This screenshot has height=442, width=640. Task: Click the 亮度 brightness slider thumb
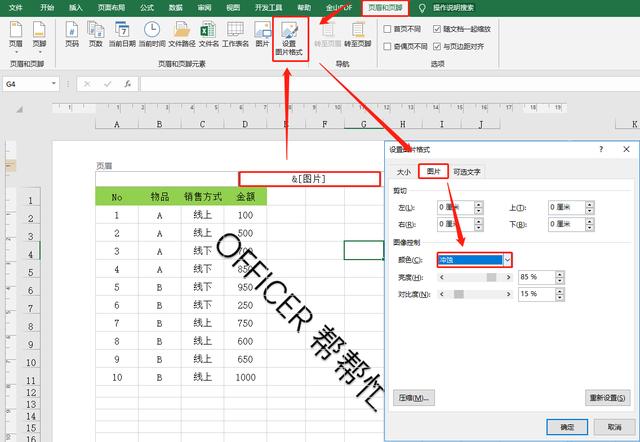click(491, 277)
